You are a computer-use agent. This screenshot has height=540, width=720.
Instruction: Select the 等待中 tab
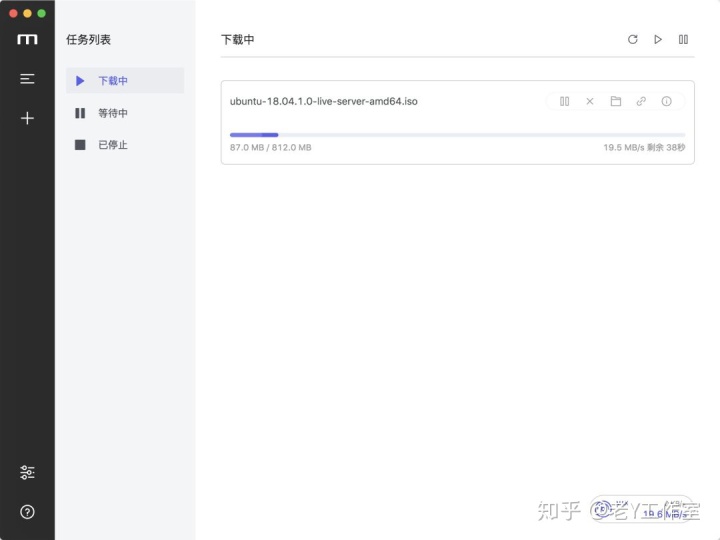coord(125,113)
